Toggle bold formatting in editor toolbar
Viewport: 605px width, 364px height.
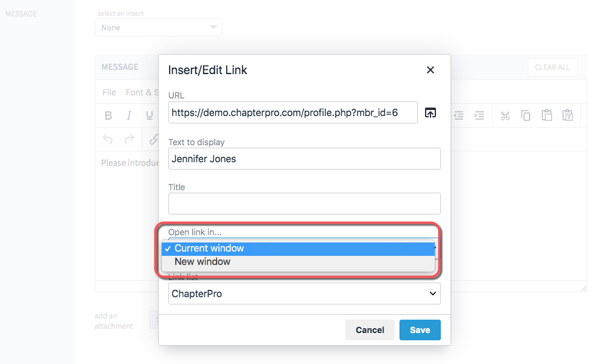[108, 115]
